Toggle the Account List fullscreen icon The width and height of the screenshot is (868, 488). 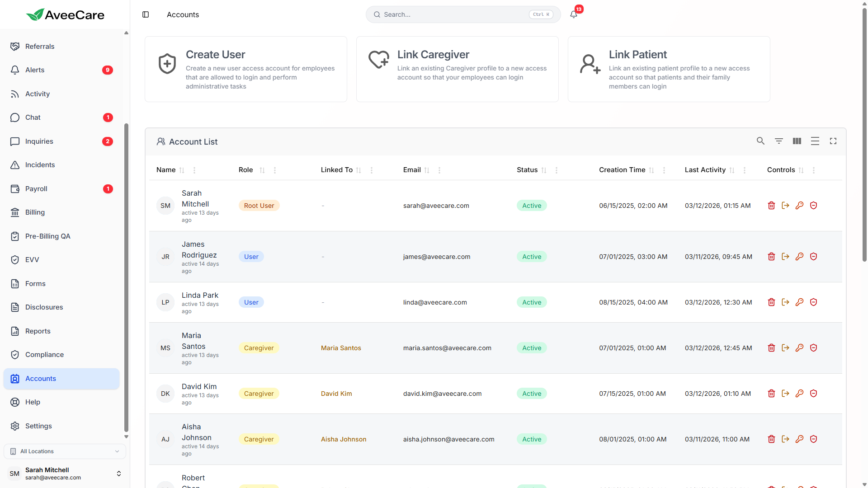833,141
